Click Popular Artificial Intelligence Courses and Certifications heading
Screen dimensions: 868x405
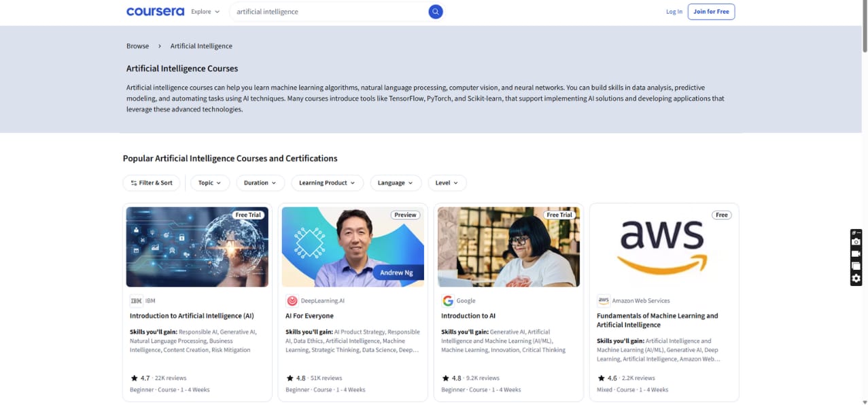point(230,158)
